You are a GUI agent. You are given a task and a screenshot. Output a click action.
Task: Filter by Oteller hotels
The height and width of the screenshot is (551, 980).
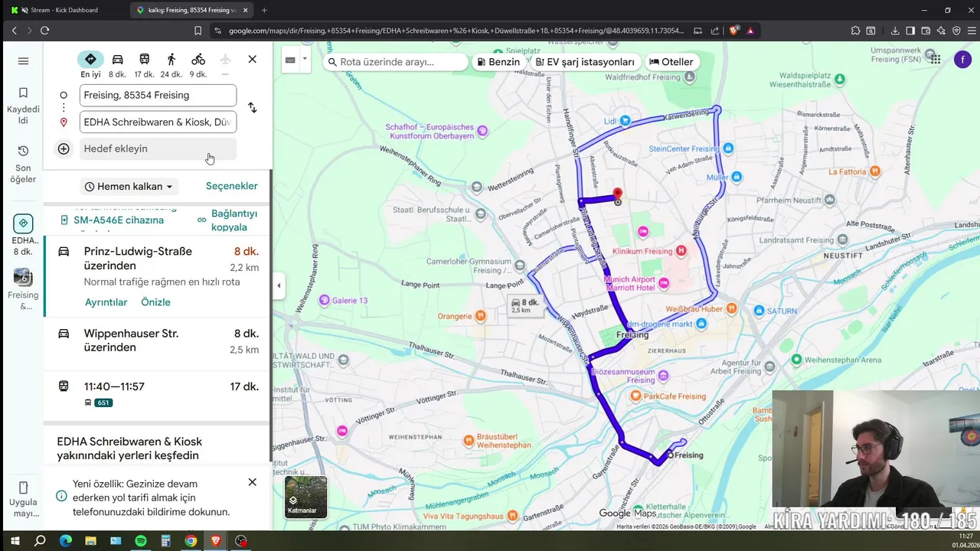click(x=671, y=62)
